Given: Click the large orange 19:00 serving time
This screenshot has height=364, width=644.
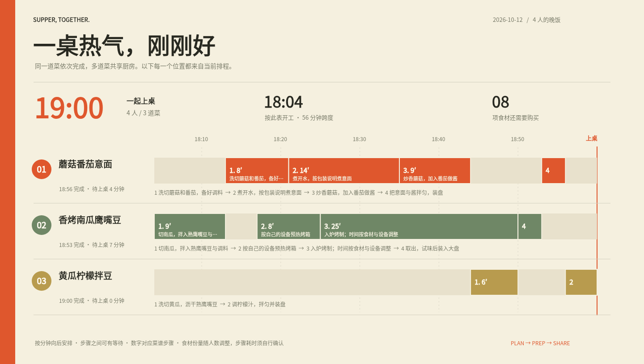Looking at the screenshot, I should pyautogui.click(x=69, y=109).
